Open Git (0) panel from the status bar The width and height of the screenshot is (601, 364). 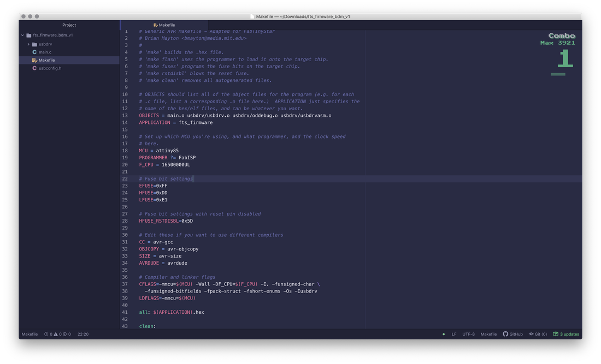click(x=538, y=334)
